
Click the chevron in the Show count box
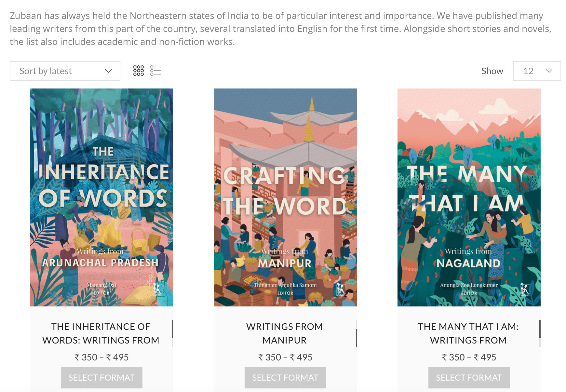tap(549, 71)
